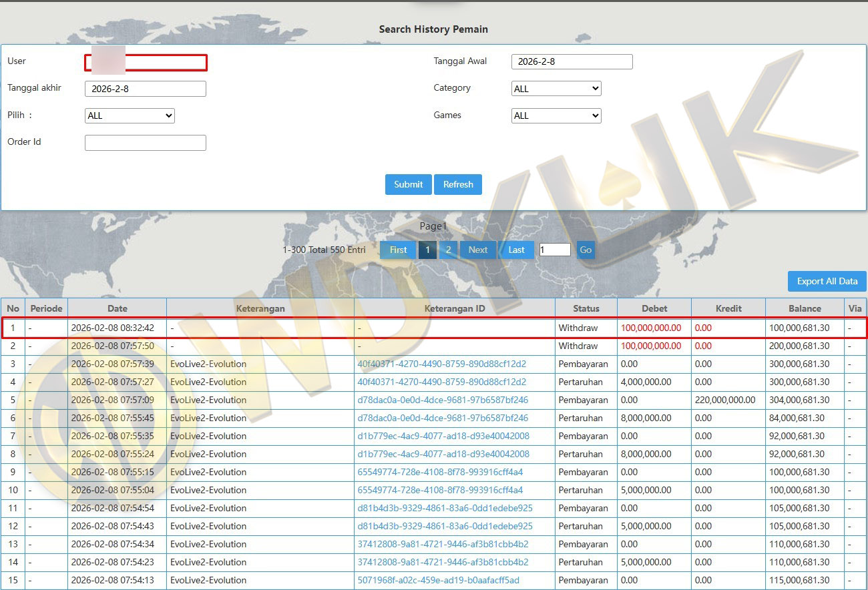Screen dimensions: 868x590
Task: Open the d78dac0a Keterangan ID in row 5
Action: tap(442, 400)
